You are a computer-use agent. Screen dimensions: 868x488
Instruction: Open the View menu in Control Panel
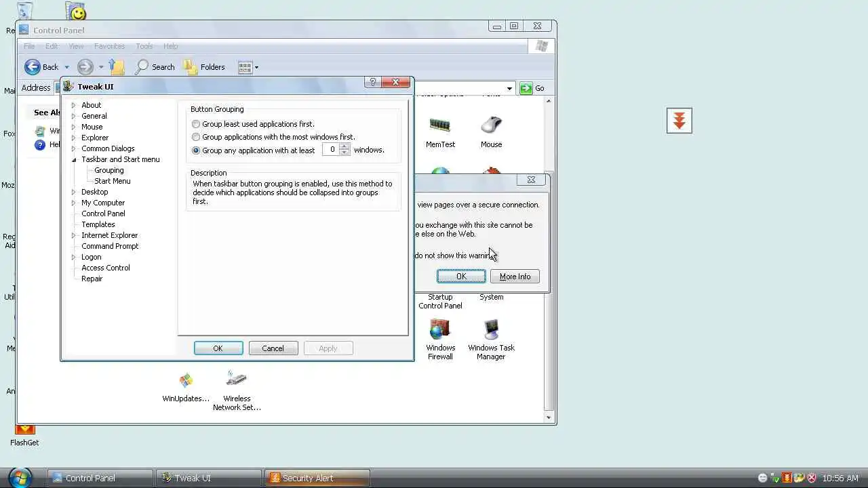tap(76, 46)
